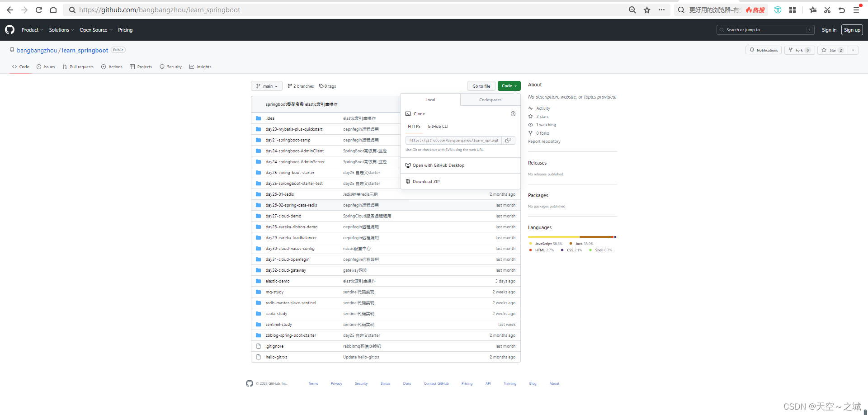Go back using browser back arrow
The image size is (868, 415).
point(10,10)
